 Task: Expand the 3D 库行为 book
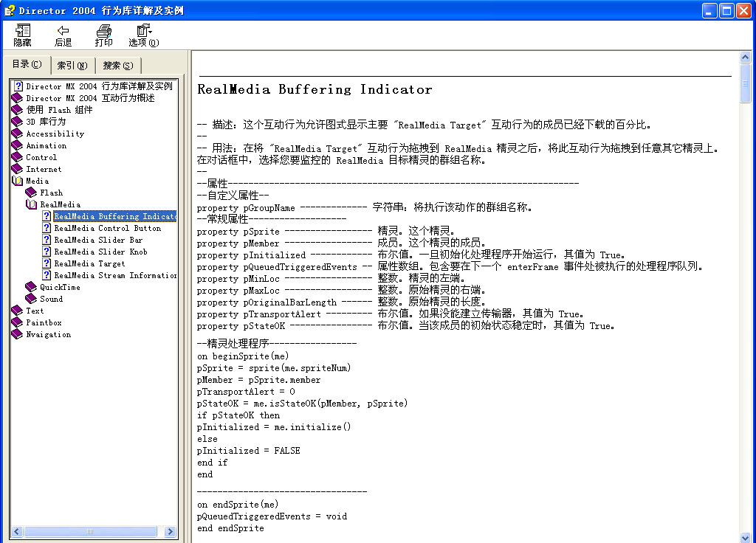click(45, 122)
